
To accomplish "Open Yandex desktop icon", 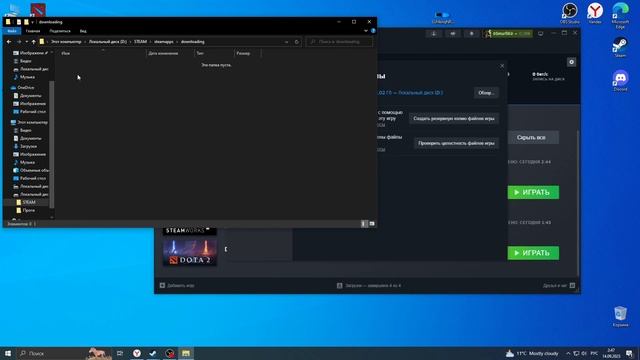I will click(x=595, y=13).
